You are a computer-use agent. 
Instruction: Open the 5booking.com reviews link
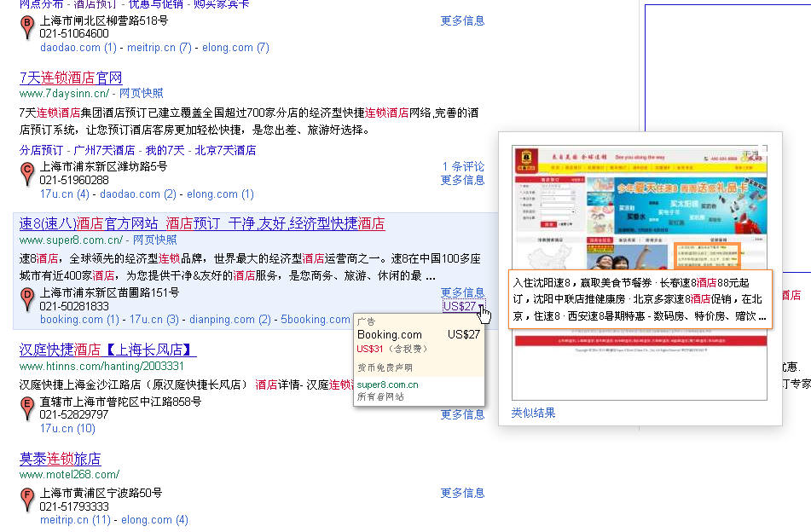click(316, 320)
